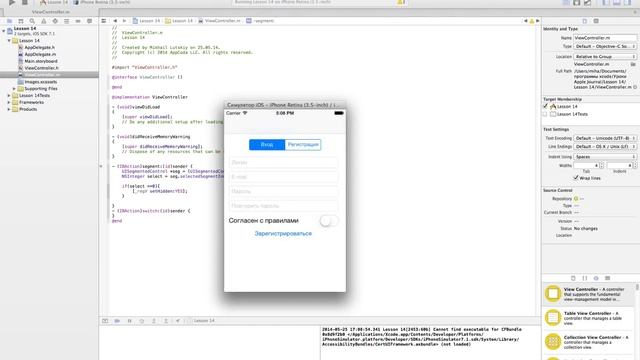640x360 pixels.
Task: Show the Object library
Action: [x=596, y=278]
